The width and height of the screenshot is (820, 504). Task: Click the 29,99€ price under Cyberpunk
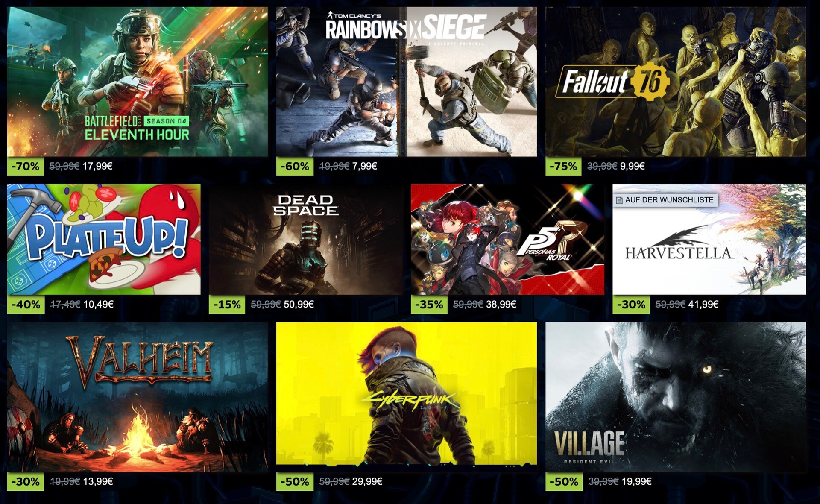[367, 481]
